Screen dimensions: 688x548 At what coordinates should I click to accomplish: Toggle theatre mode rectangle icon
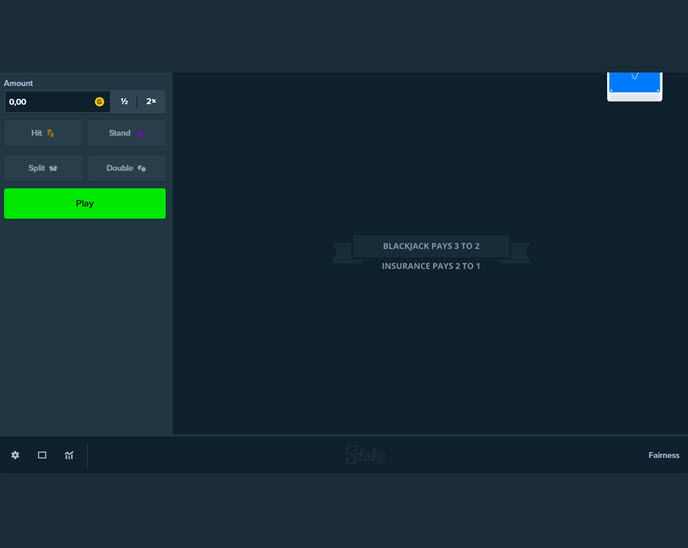42,455
